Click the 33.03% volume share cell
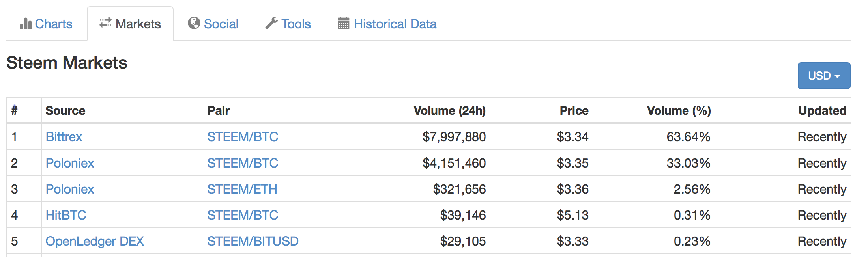The width and height of the screenshot is (868, 257). click(x=688, y=163)
